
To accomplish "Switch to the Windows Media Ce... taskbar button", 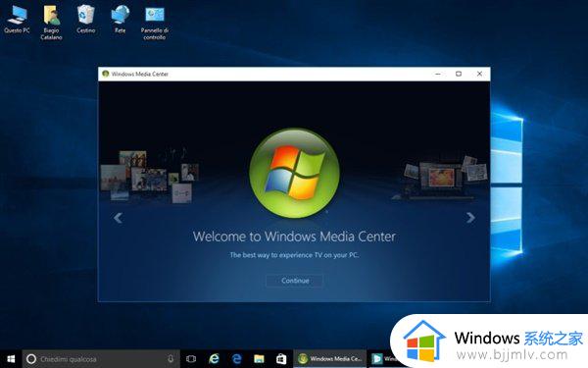I will [329, 359].
